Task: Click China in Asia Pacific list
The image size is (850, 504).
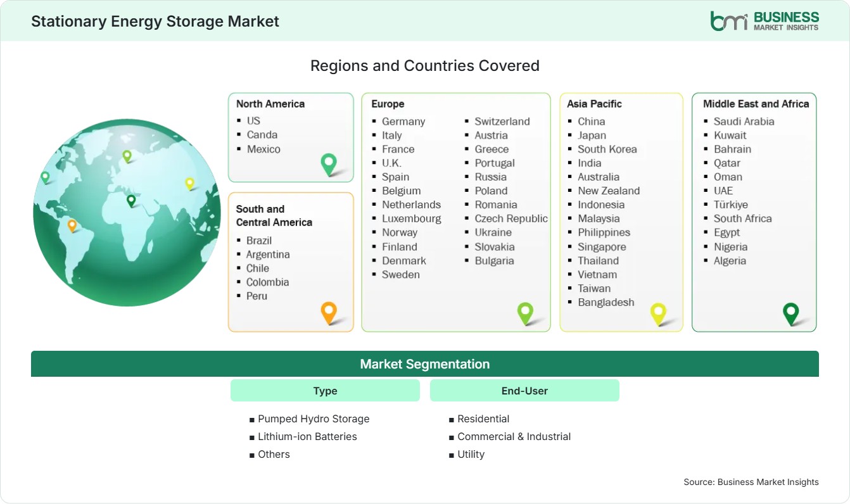Action: coord(592,121)
